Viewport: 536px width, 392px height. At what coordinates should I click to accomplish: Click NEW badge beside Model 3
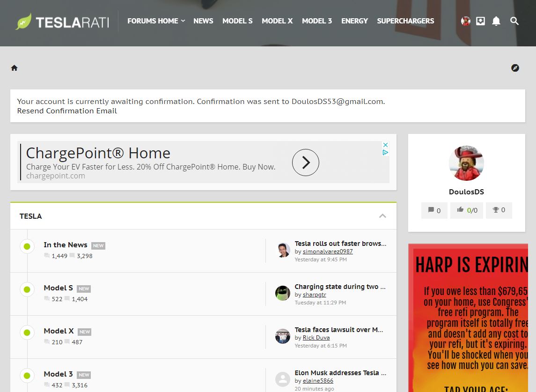pos(84,375)
